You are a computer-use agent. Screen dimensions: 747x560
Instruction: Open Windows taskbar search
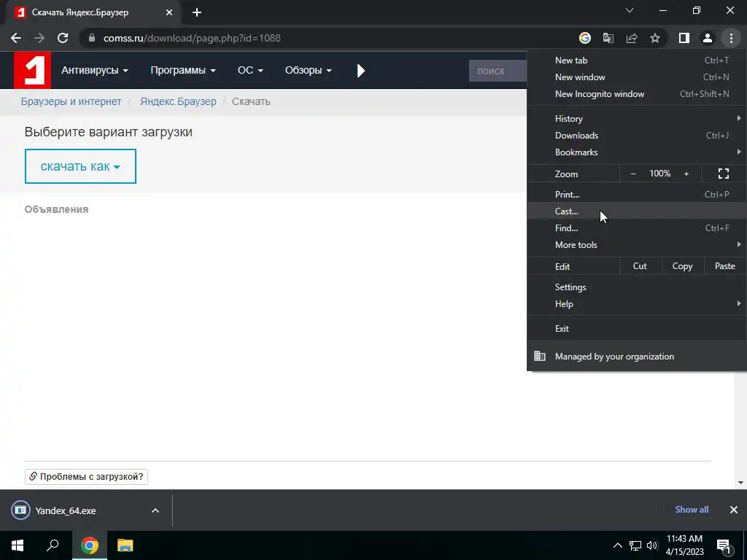click(x=53, y=545)
